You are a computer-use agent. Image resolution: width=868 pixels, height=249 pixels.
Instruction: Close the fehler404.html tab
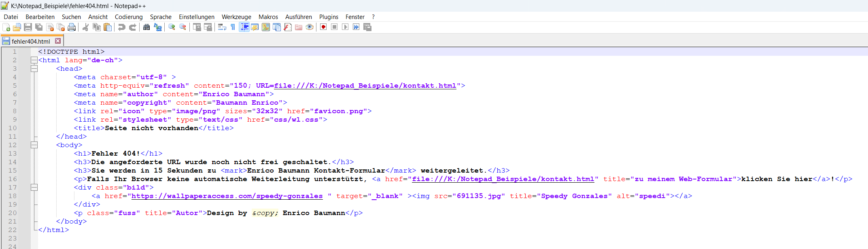(58, 41)
